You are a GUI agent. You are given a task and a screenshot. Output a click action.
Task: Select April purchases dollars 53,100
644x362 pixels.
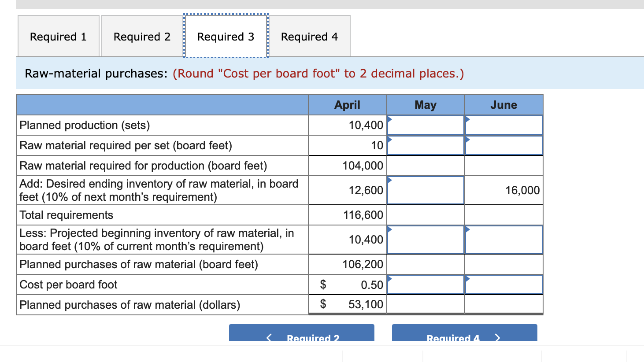pos(366,304)
